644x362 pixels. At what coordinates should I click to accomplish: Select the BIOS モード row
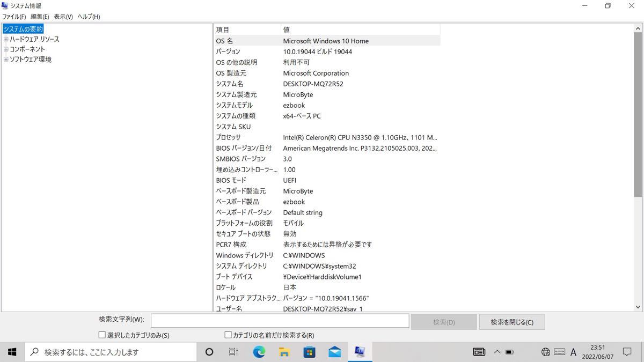tap(327, 180)
